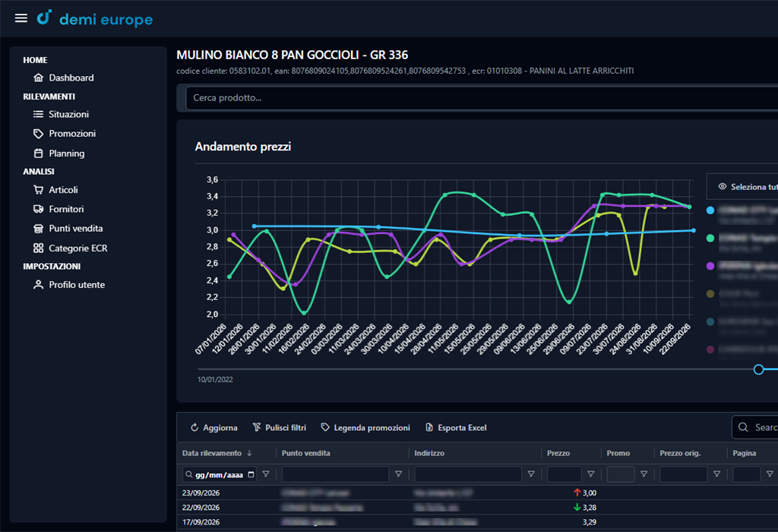Viewport: 778px width, 532px height.
Task: Enable the dimmed magenta legend series
Action: tap(710, 350)
